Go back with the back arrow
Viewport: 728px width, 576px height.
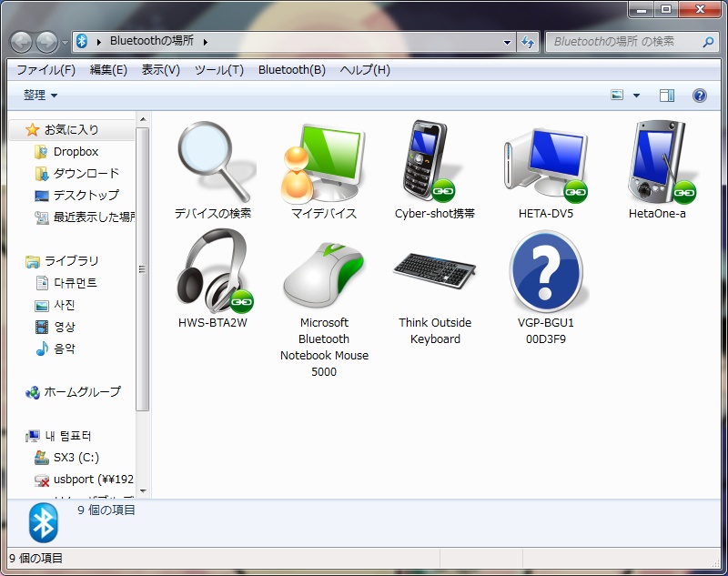21,42
